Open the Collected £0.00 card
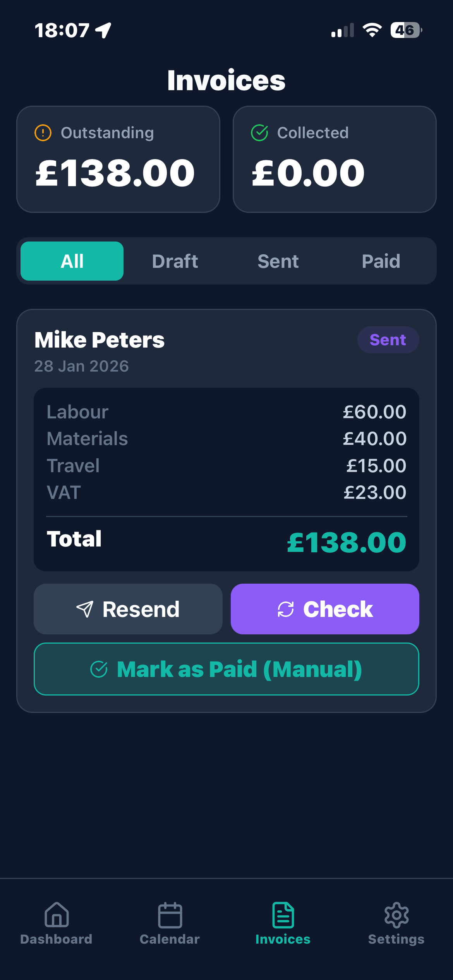 [335, 159]
